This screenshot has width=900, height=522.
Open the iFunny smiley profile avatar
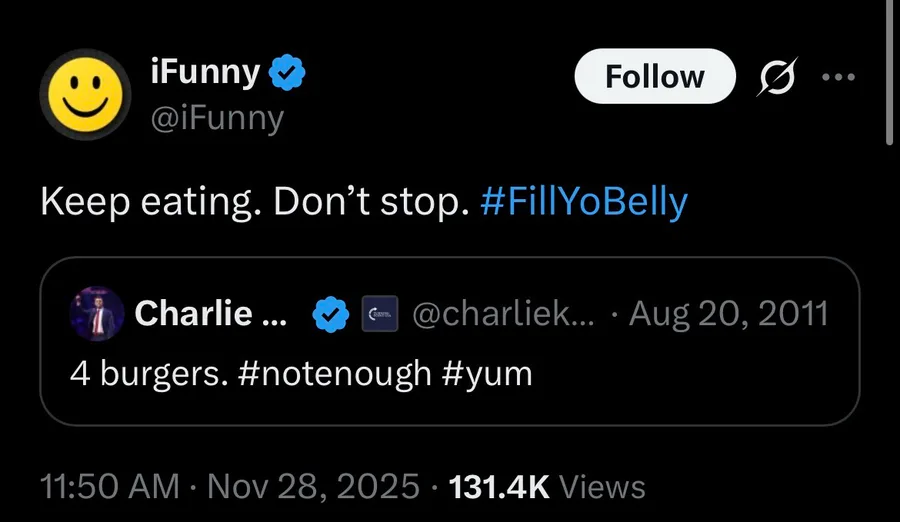87,96
